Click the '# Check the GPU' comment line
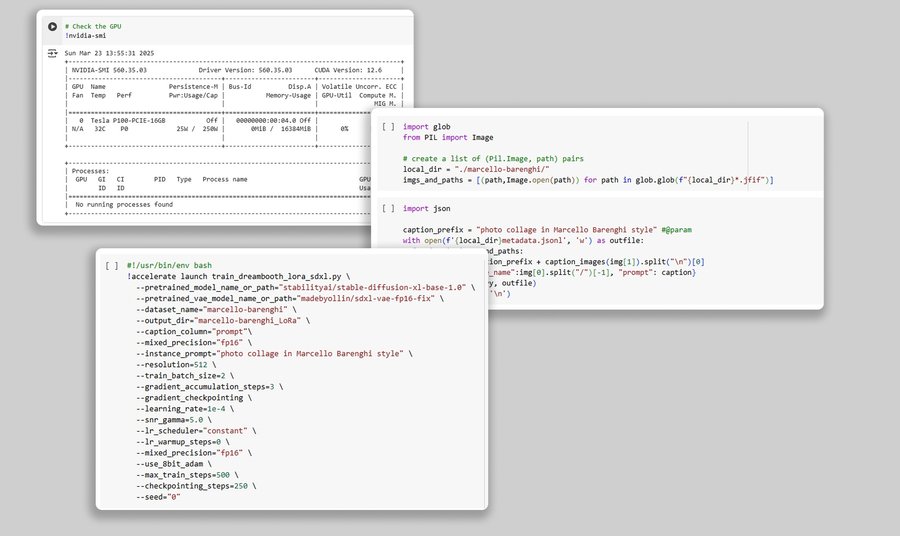The height and width of the screenshot is (536, 900). [93, 26]
